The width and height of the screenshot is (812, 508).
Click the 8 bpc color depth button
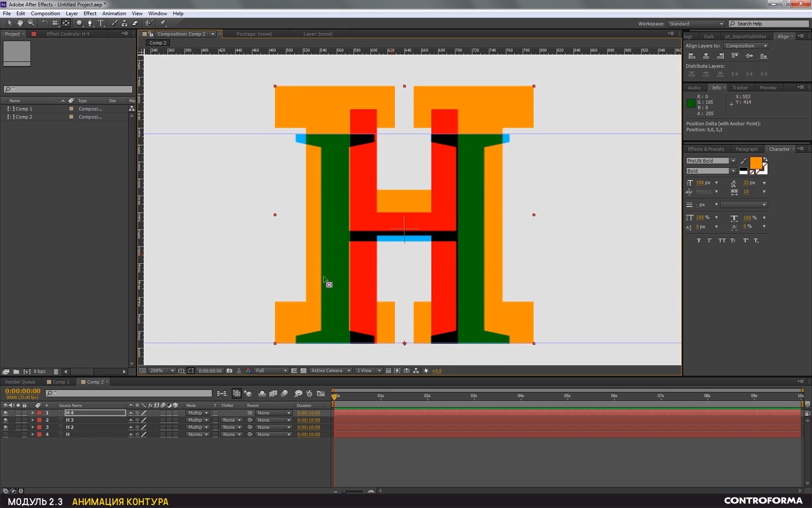(x=40, y=372)
